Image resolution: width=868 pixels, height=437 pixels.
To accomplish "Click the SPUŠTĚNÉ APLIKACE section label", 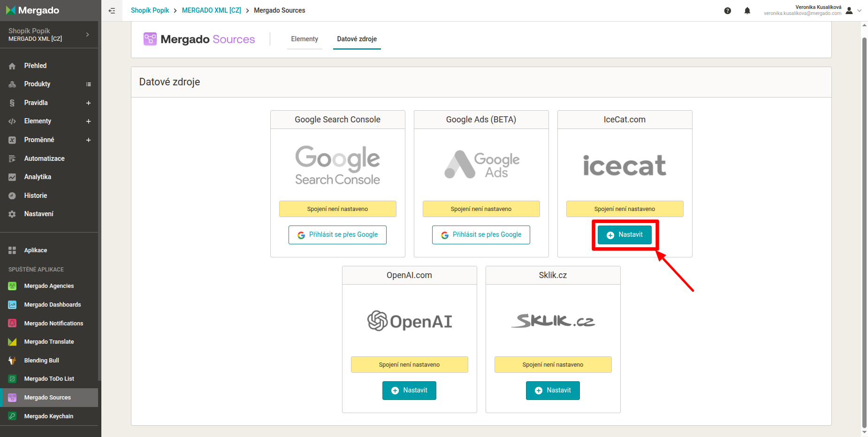I will coord(36,270).
